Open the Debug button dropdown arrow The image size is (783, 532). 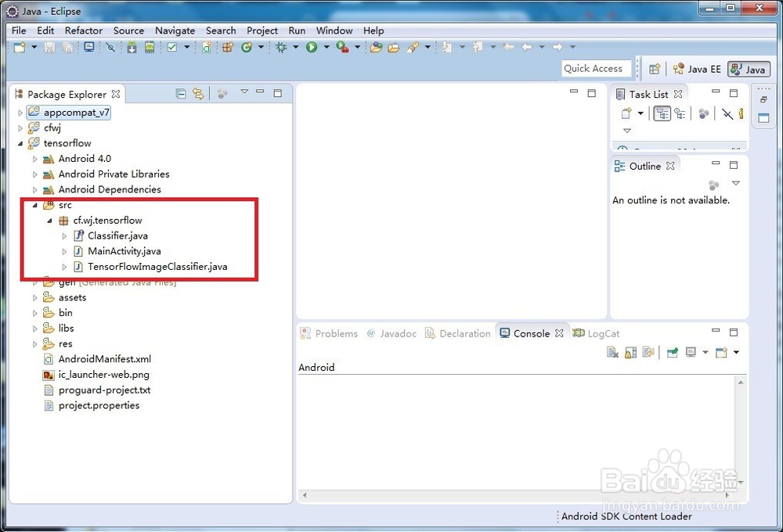[296, 48]
